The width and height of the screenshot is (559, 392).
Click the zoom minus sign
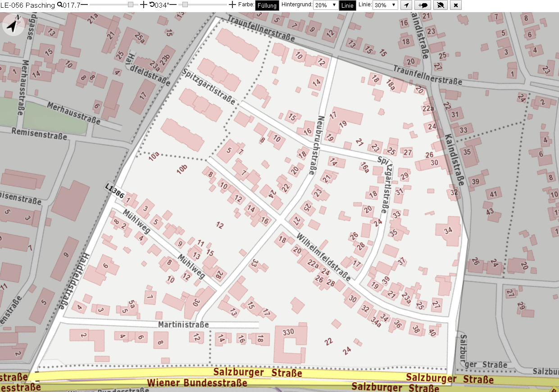tap(84, 5)
